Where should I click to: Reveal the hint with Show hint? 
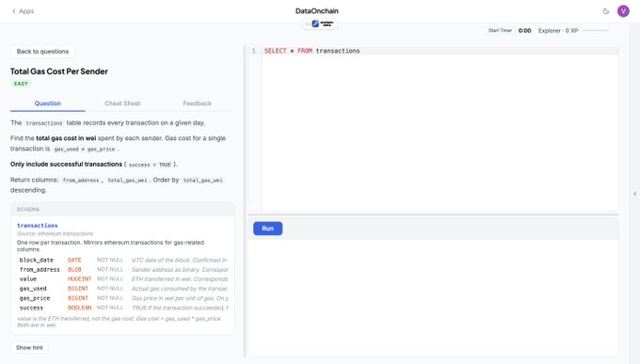tap(29, 348)
